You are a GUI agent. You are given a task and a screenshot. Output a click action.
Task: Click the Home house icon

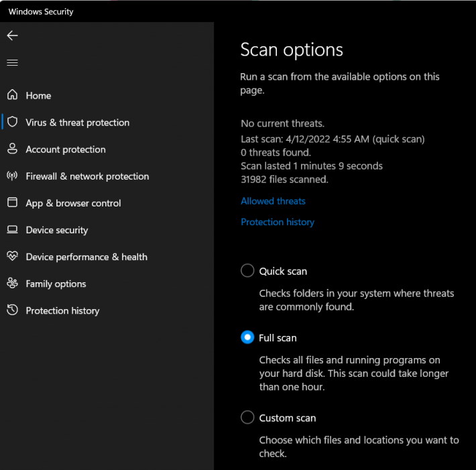click(x=13, y=95)
